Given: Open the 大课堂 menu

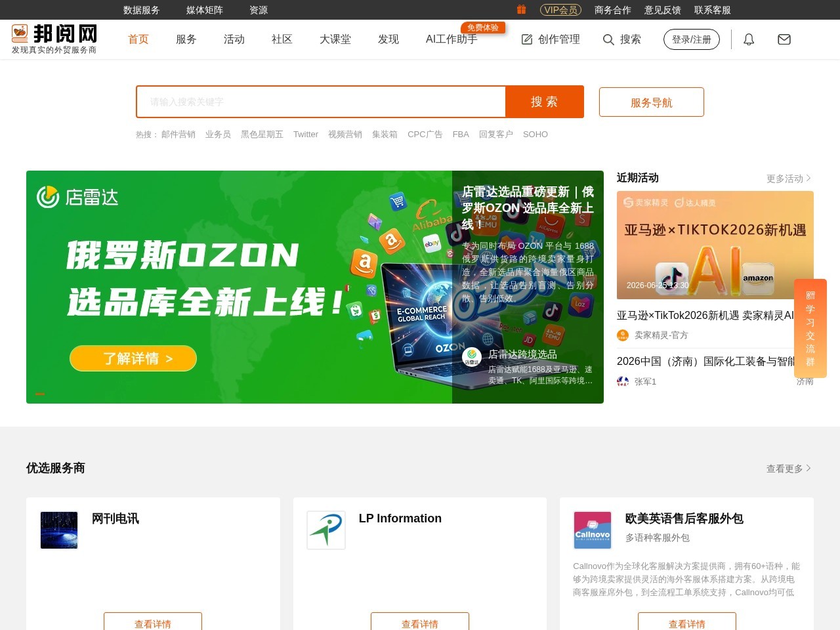Looking at the screenshot, I should click(x=335, y=39).
